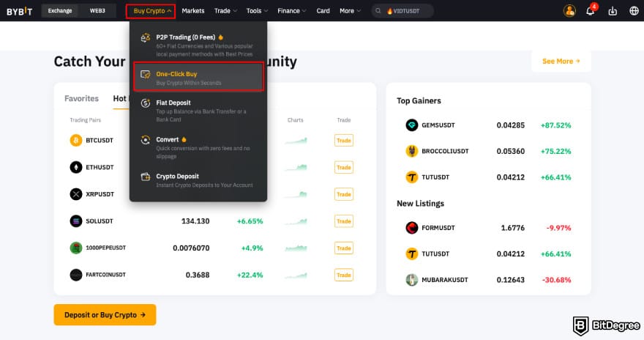This screenshot has width=644, height=340.
Task: Select Fiat Deposit entry
Action: tap(198, 111)
